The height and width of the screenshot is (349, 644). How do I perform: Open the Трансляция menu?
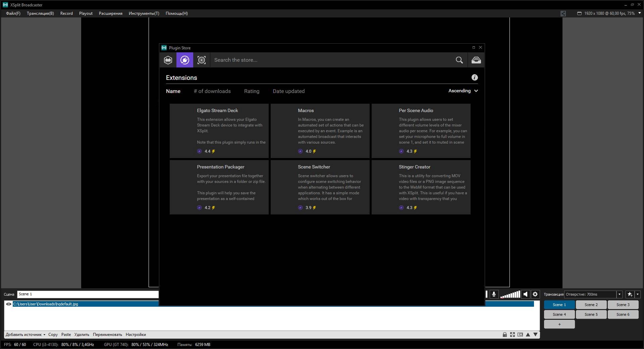click(40, 13)
